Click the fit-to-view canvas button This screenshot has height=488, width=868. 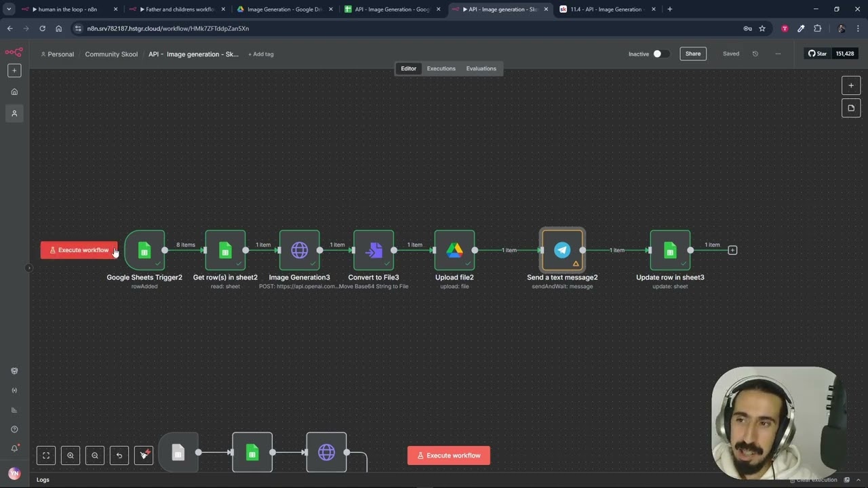pyautogui.click(x=46, y=455)
